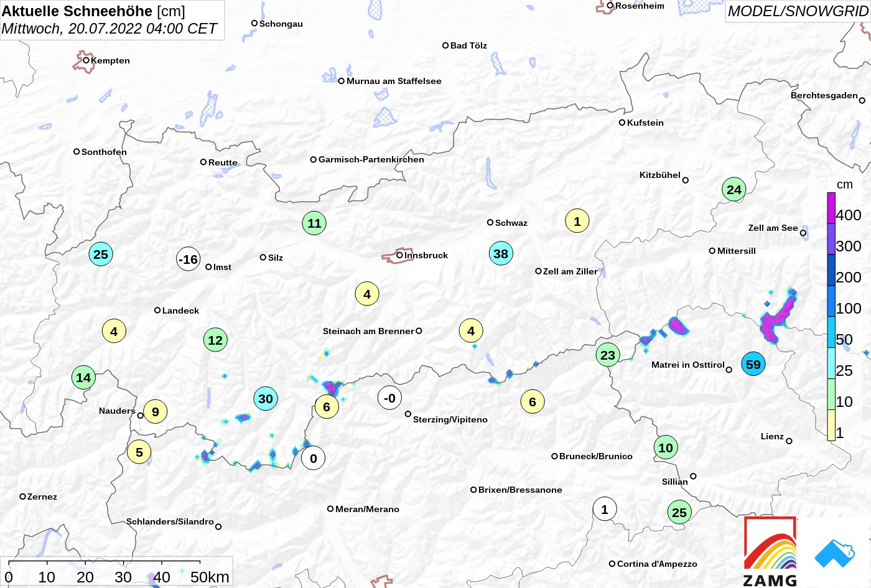This screenshot has height=588, width=871.
Task: Select the green station marker showing 11
Action: [314, 223]
